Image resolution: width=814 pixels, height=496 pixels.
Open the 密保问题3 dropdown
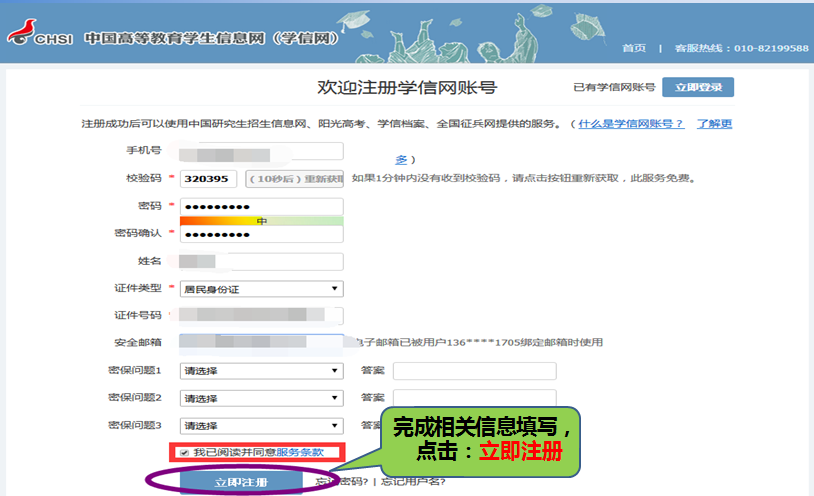[x=260, y=425]
